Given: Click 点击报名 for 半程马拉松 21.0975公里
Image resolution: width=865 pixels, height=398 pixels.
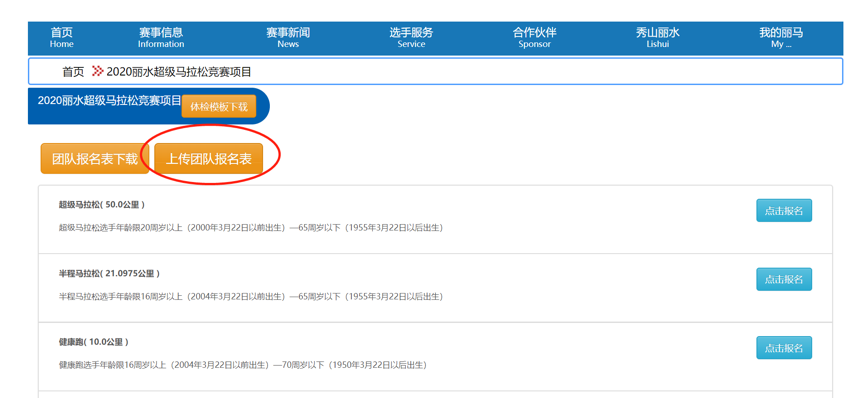Looking at the screenshot, I should point(783,279).
